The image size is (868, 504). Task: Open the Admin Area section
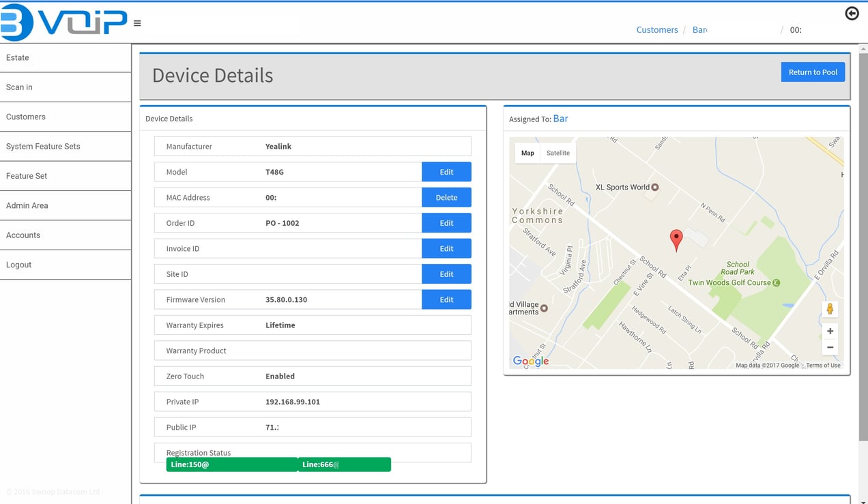tap(66, 205)
